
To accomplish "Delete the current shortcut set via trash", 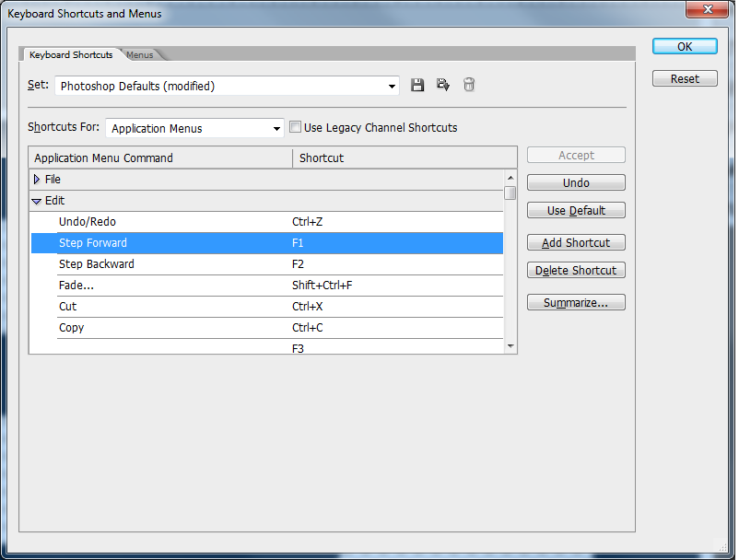I will click(468, 85).
